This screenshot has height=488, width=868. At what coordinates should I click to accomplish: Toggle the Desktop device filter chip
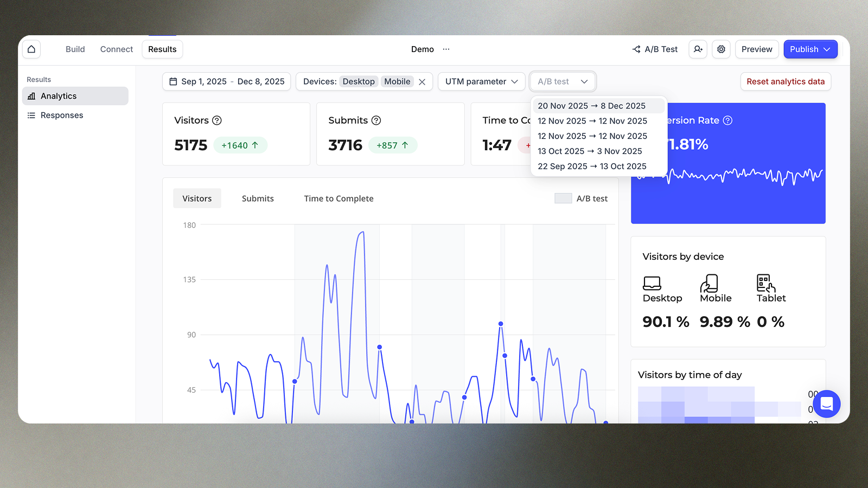point(359,81)
